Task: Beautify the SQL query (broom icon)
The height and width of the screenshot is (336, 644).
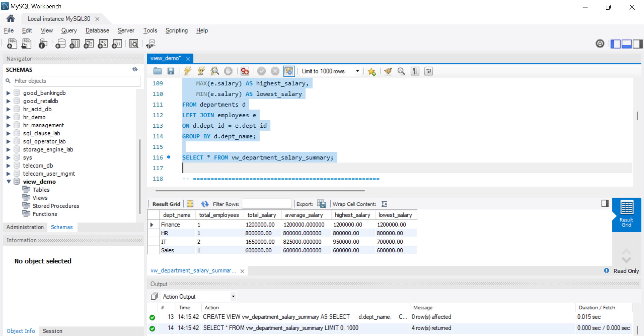Action: (388, 71)
